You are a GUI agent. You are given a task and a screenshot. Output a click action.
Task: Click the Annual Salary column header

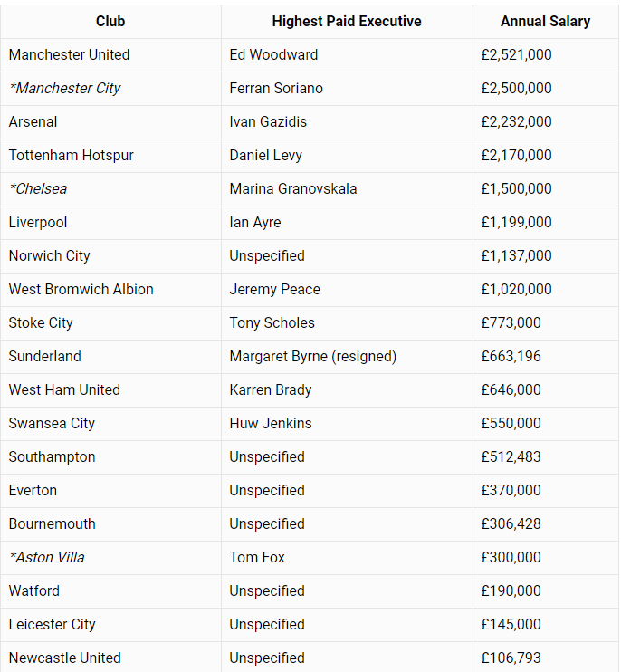click(x=545, y=22)
